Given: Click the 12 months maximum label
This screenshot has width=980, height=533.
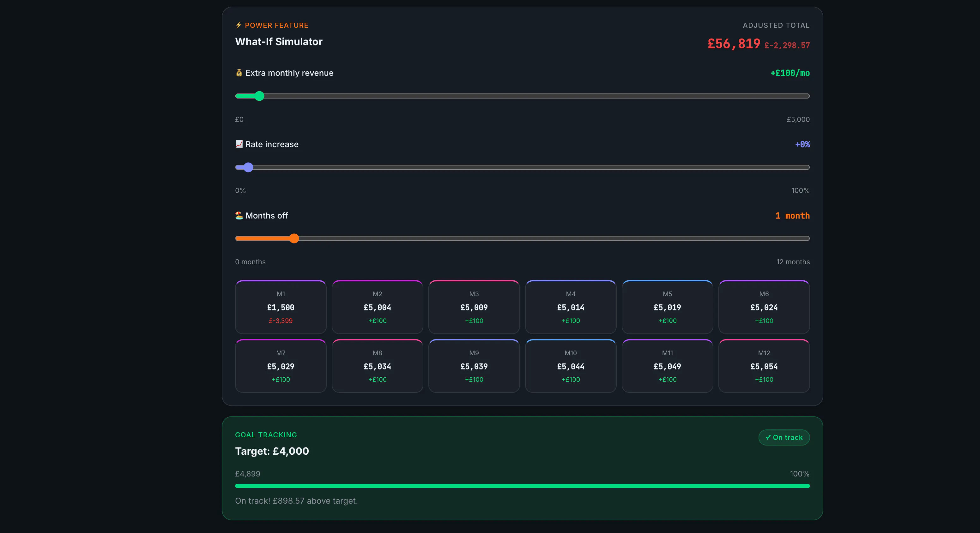Looking at the screenshot, I should tap(793, 262).
